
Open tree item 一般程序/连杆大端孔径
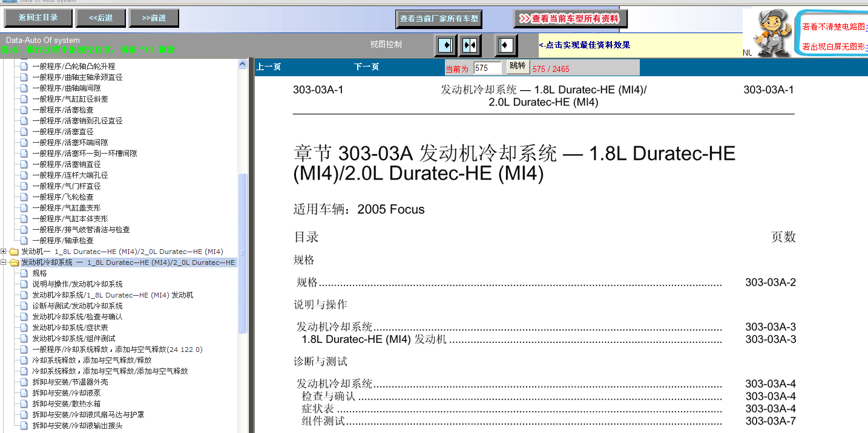[x=70, y=175]
